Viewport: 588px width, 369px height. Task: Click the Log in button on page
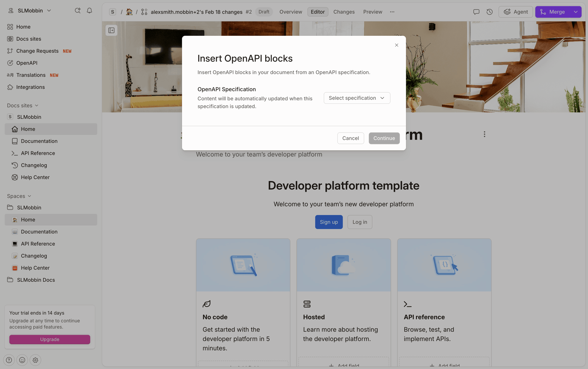[x=360, y=222]
